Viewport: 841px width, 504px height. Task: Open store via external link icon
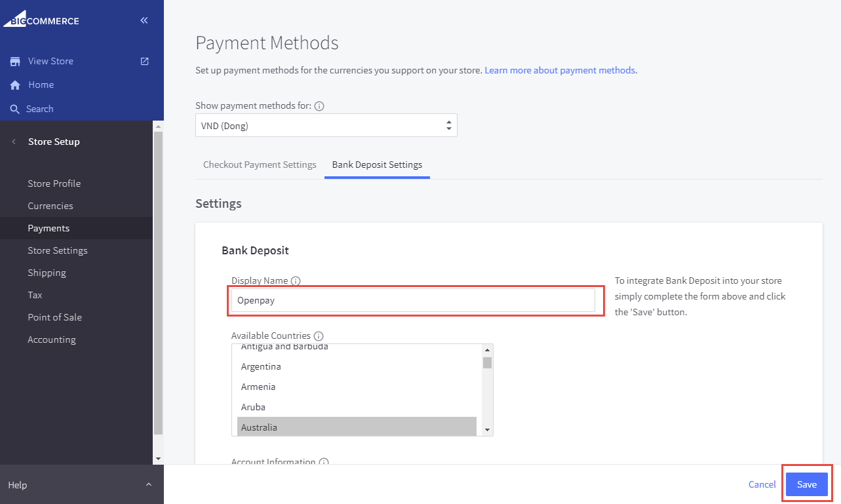click(x=145, y=61)
